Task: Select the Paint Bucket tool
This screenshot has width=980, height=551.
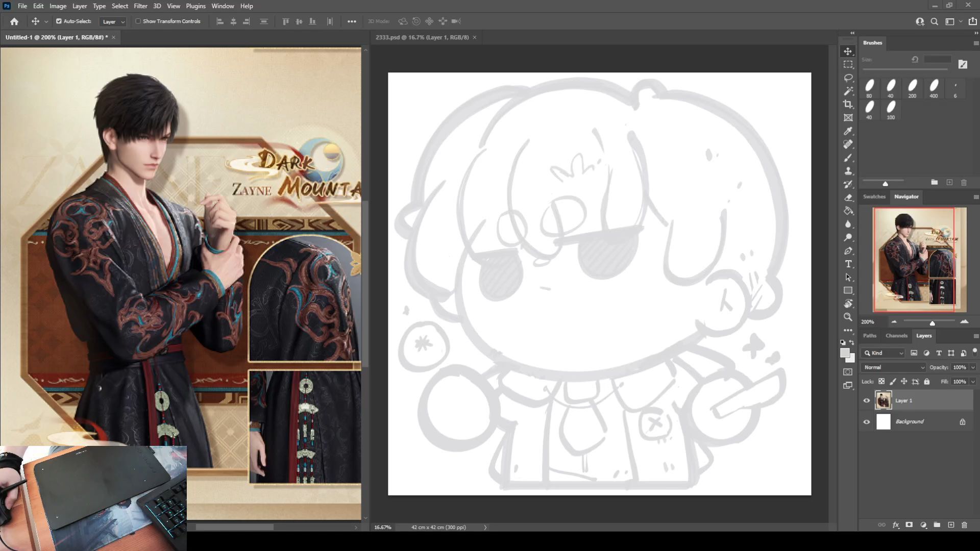Action: [x=848, y=211]
